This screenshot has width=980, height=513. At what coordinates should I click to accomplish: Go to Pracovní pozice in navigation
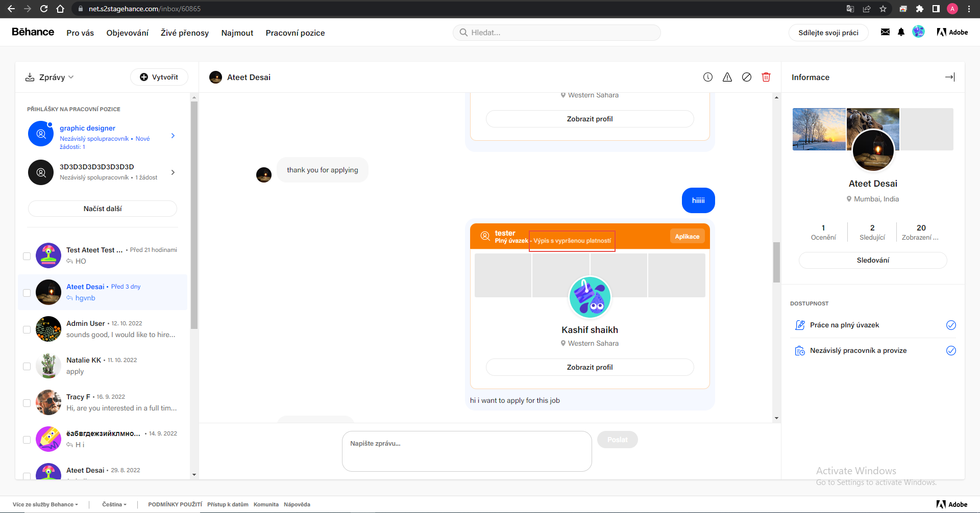(x=295, y=33)
